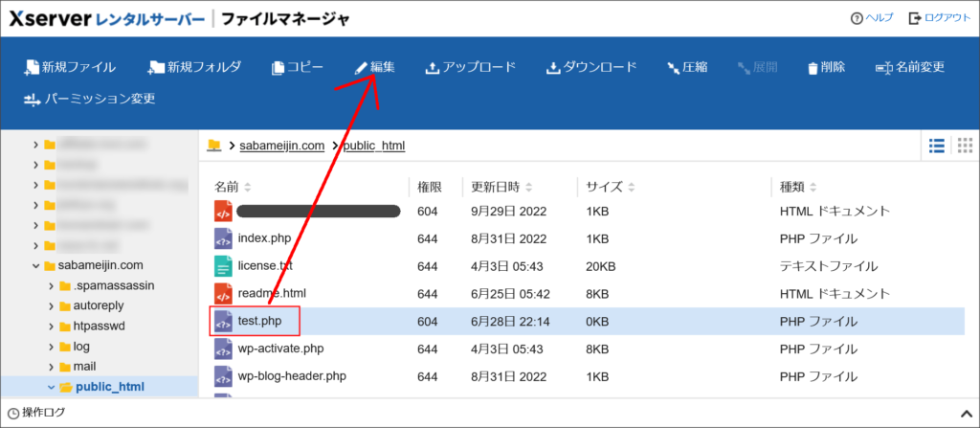The height and width of the screenshot is (428, 980).
Task: Click the ログアウト logout link
Action: 940,18
